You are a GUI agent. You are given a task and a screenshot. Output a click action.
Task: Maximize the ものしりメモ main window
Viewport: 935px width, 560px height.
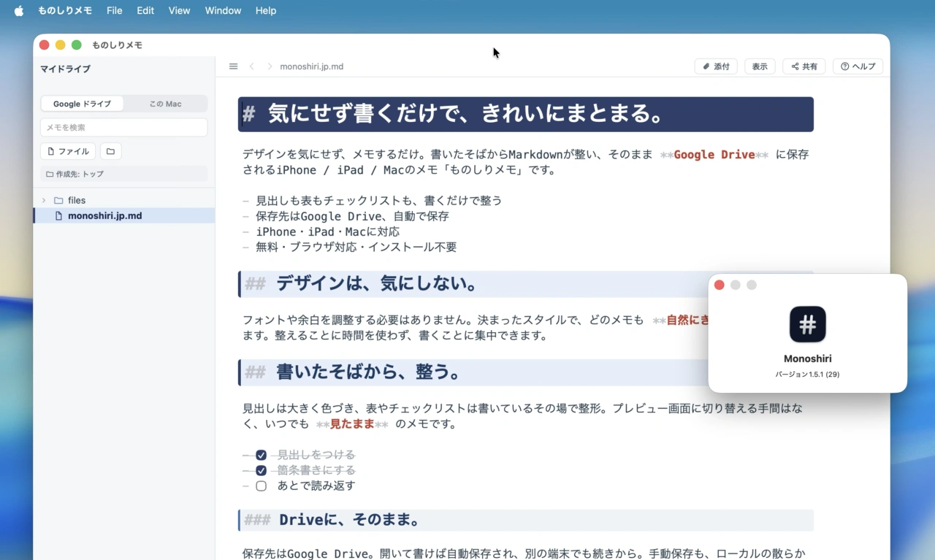pyautogui.click(x=76, y=45)
